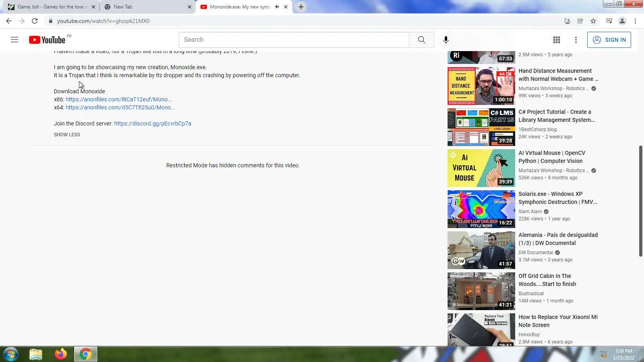Open DW Documental channel name
The image size is (644, 362).
point(536,253)
